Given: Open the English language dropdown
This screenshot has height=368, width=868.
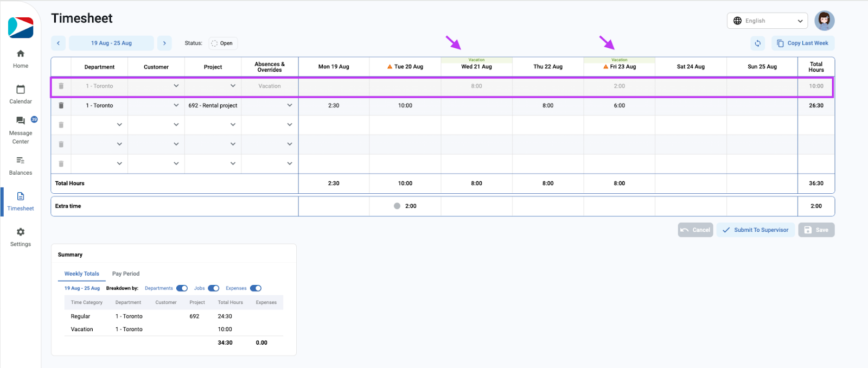Looking at the screenshot, I should [767, 21].
